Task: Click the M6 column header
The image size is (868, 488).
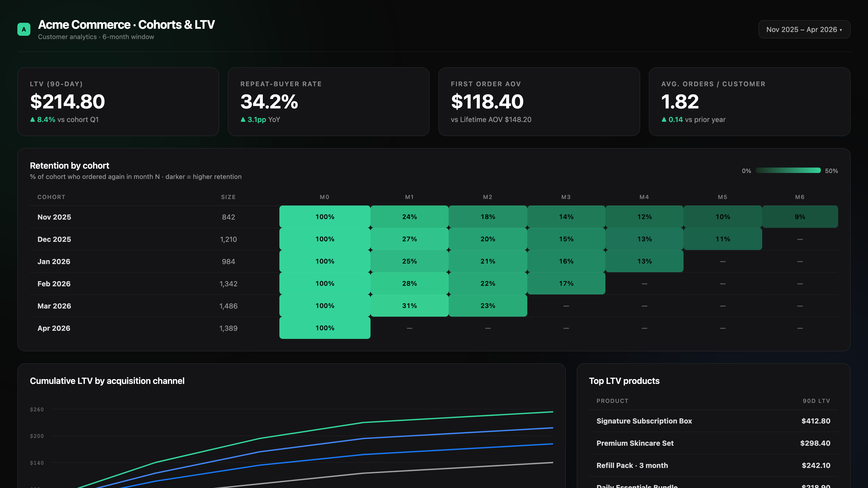Action: 800,197
